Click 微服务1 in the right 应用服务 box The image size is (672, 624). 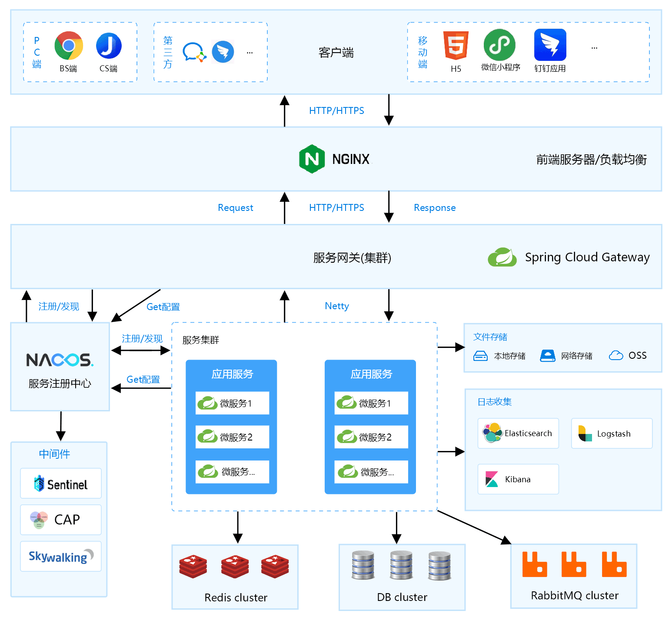click(x=372, y=403)
